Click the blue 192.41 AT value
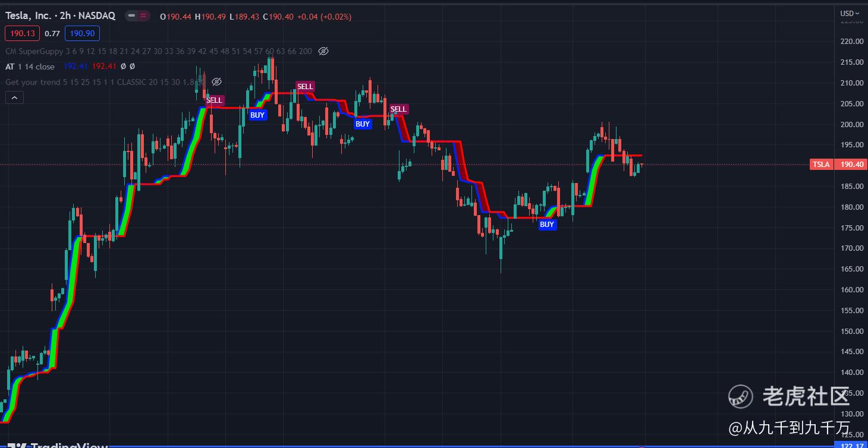This screenshot has width=868, height=448. [76, 67]
